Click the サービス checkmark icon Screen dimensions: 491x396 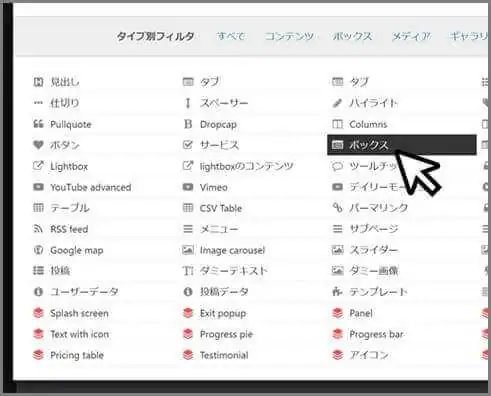[x=188, y=145]
